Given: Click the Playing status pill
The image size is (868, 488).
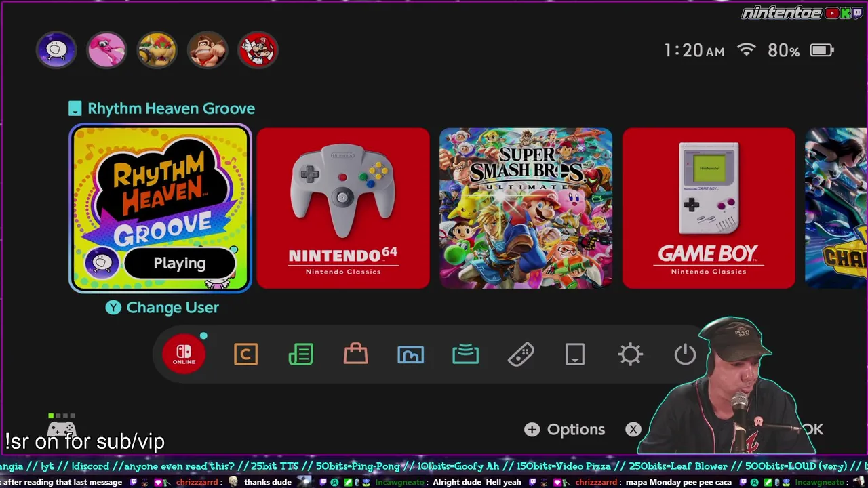Looking at the screenshot, I should tap(180, 263).
